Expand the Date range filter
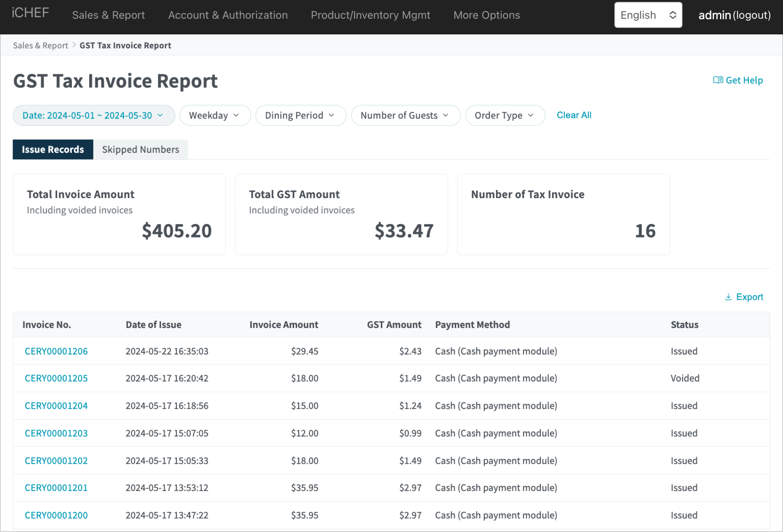The image size is (783, 532). [94, 115]
